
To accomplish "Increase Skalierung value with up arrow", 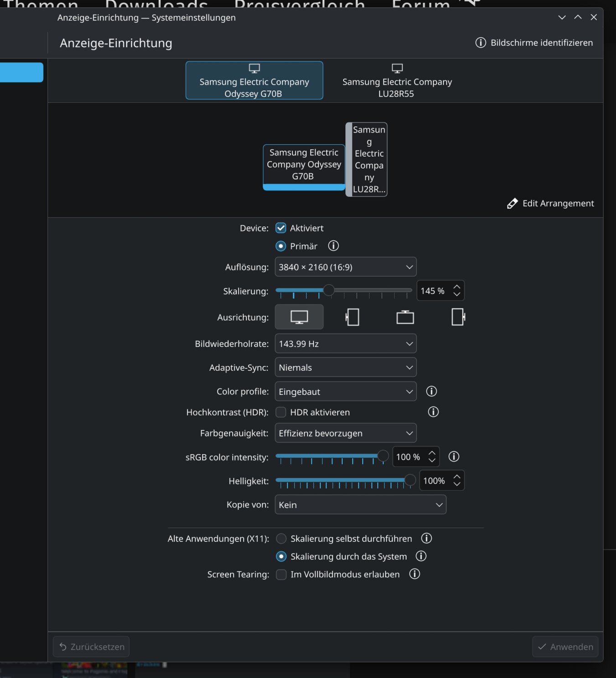I will (x=457, y=287).
